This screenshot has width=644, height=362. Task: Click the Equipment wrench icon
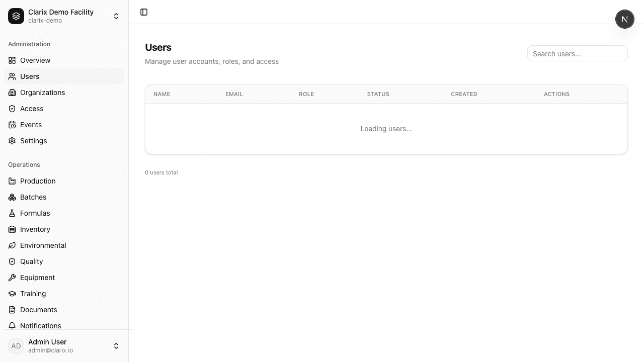coord(12,278)
